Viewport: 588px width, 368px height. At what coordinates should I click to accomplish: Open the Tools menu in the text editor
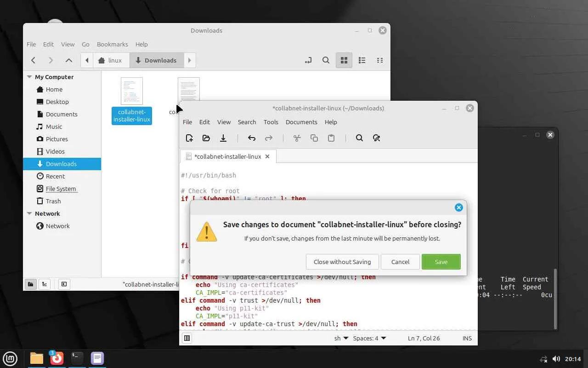point(271,122)
